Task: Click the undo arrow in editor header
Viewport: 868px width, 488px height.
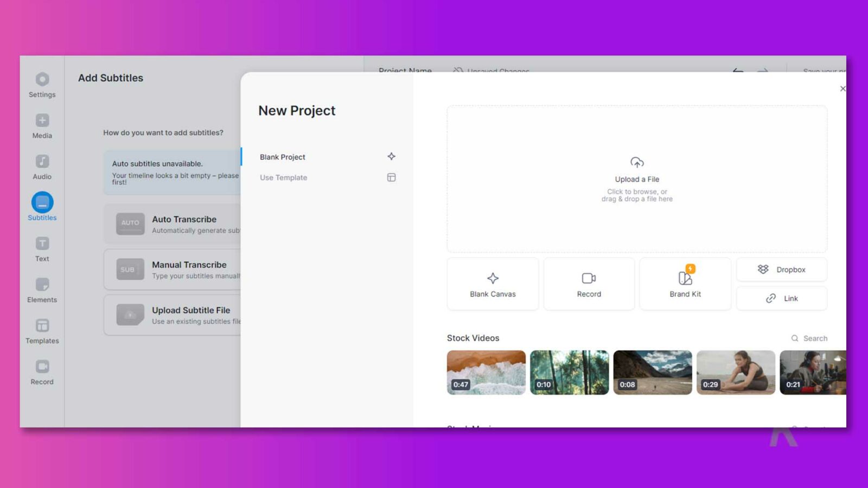Action: [x=738, y=70]
